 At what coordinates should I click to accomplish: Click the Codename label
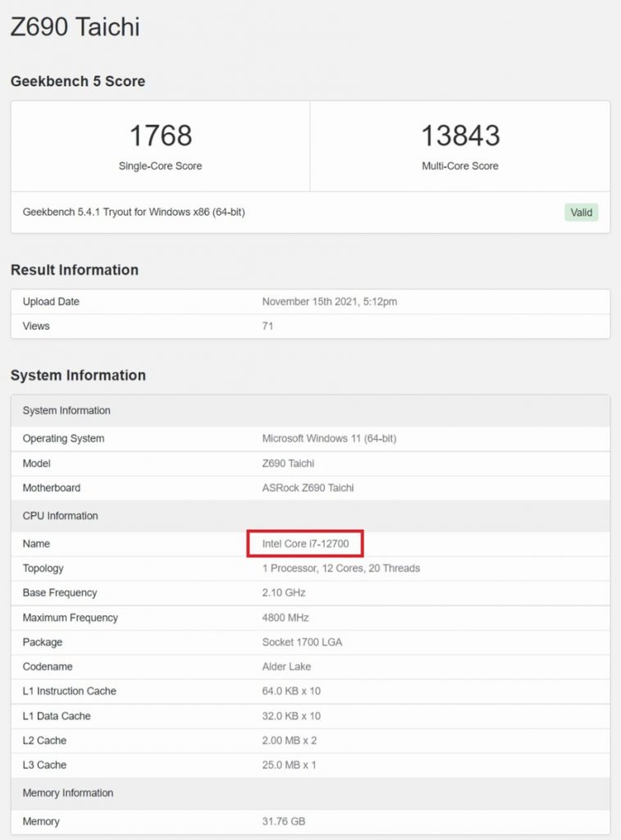[47, 667]
